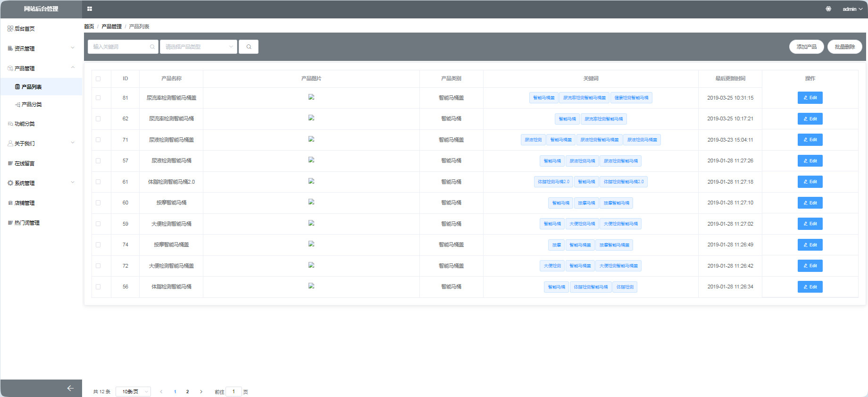
Task: Click the product image for ID 74
Action: [311, 244]
